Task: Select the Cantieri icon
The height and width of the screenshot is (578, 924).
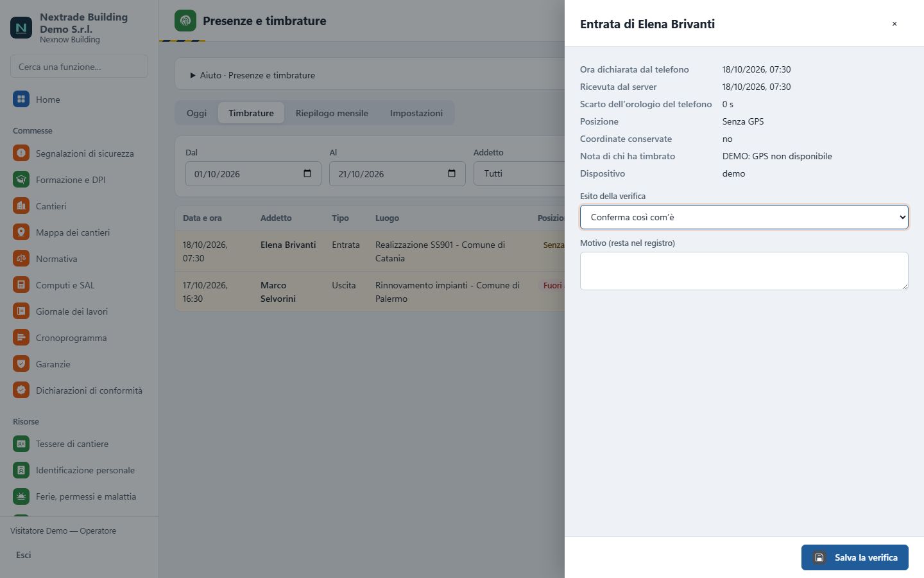Action: pyautogui.click(x=21, y=206)
